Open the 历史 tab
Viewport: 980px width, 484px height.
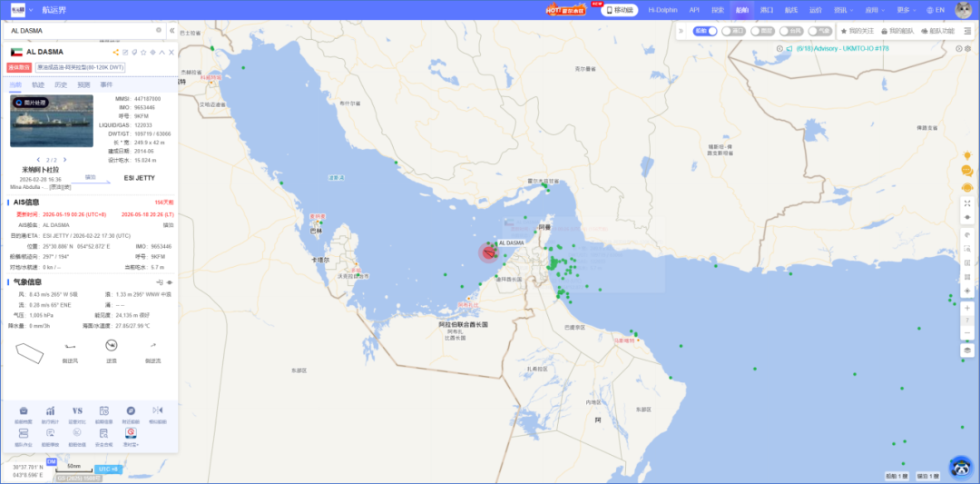click(x=61, y=84)
